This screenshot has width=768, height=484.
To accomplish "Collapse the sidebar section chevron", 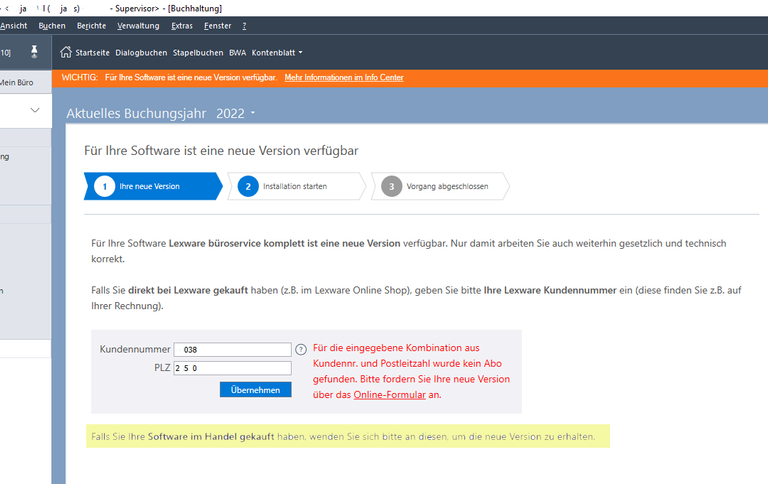I will (35, 110).
